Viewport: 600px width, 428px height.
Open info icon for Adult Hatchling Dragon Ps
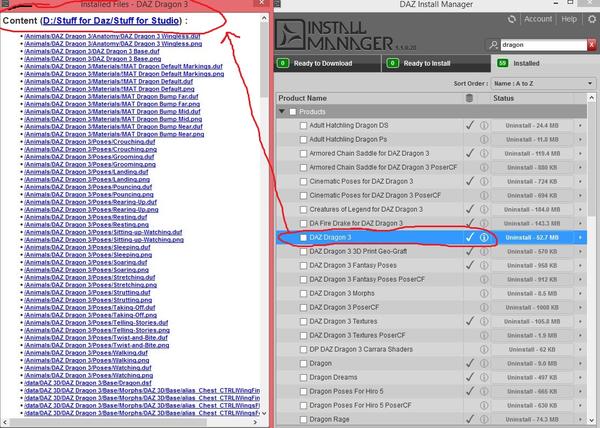pyautogui.click(x=484, y=139)
